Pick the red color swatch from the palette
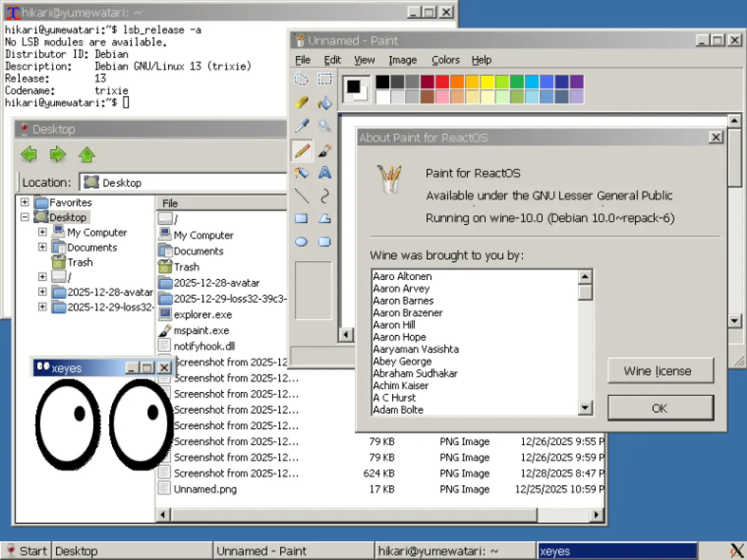The width and height of the screenshot is (747, 560). [x=442, y=82]
